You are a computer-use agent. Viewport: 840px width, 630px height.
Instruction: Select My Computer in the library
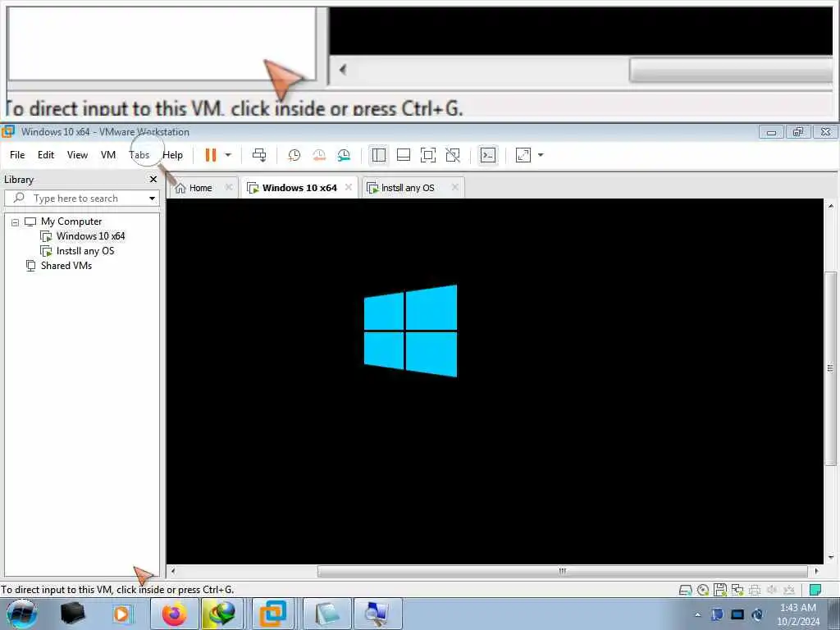click(x=71, y=221)
